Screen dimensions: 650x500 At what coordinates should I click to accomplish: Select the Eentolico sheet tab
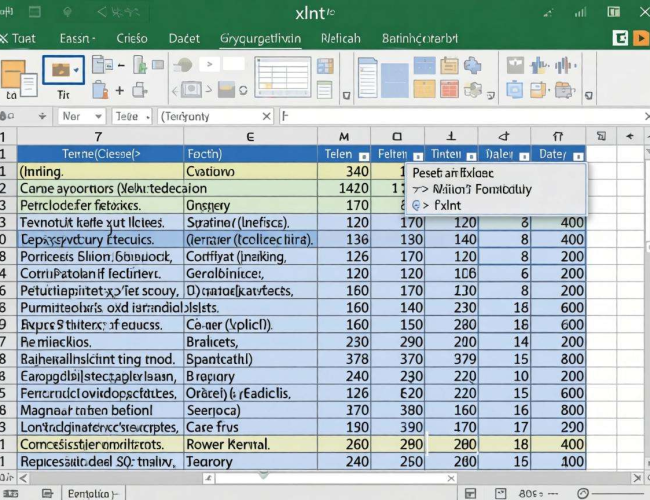click(x=93, y=493)
